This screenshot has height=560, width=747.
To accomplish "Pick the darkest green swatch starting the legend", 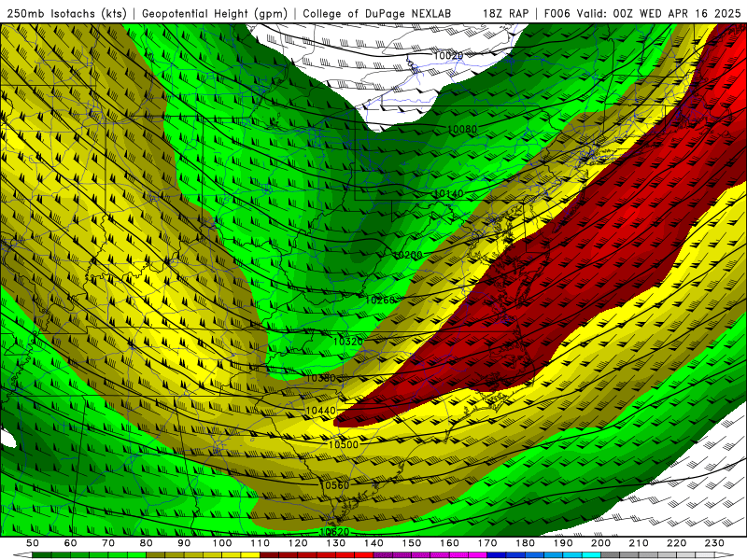I will 42,555.
